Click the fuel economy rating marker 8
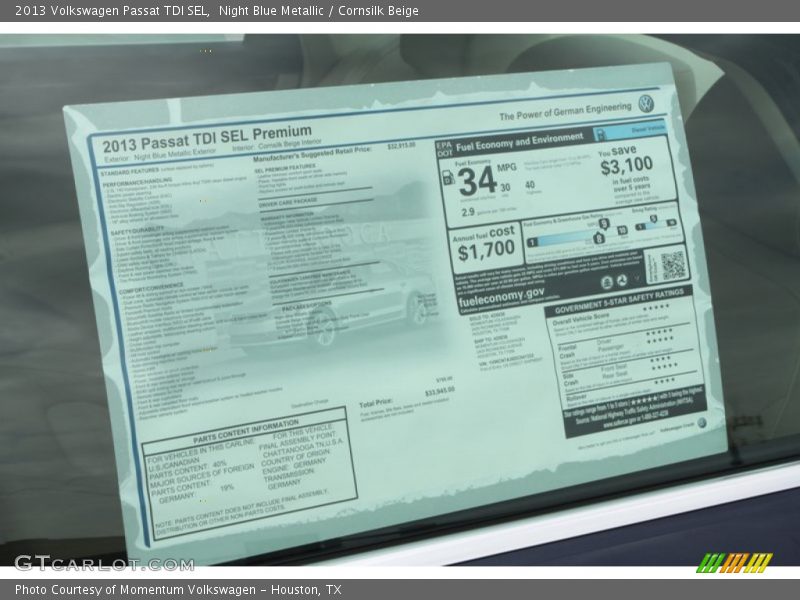The image size is (800, 600). coord(599,238)
